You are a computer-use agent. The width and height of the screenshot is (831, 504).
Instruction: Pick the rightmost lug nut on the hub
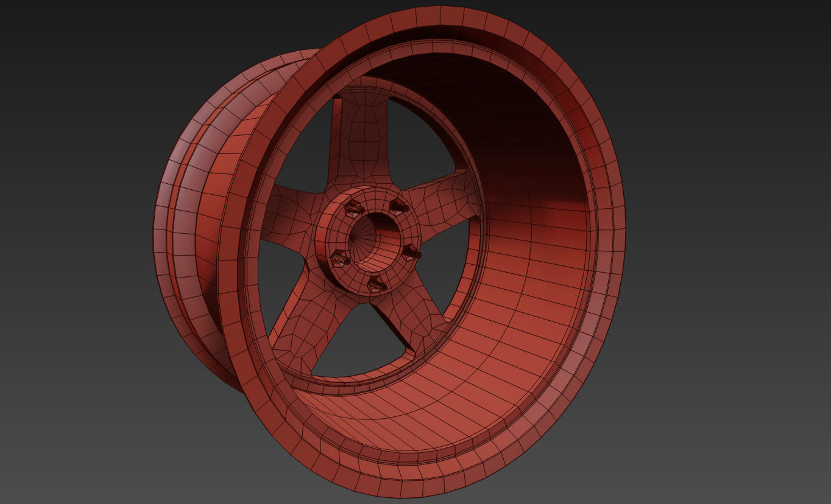coord(412,252)
